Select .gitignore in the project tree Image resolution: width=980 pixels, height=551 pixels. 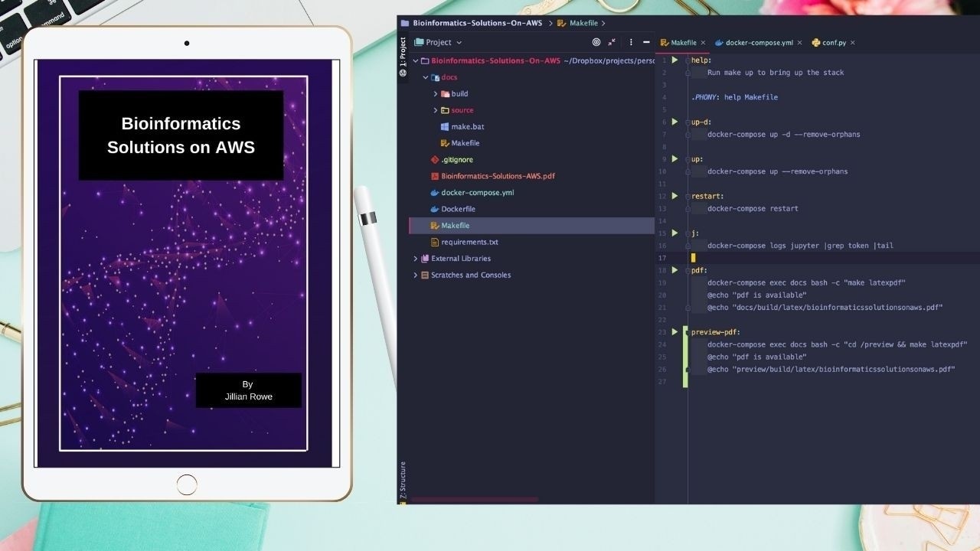tap(456, 160)
